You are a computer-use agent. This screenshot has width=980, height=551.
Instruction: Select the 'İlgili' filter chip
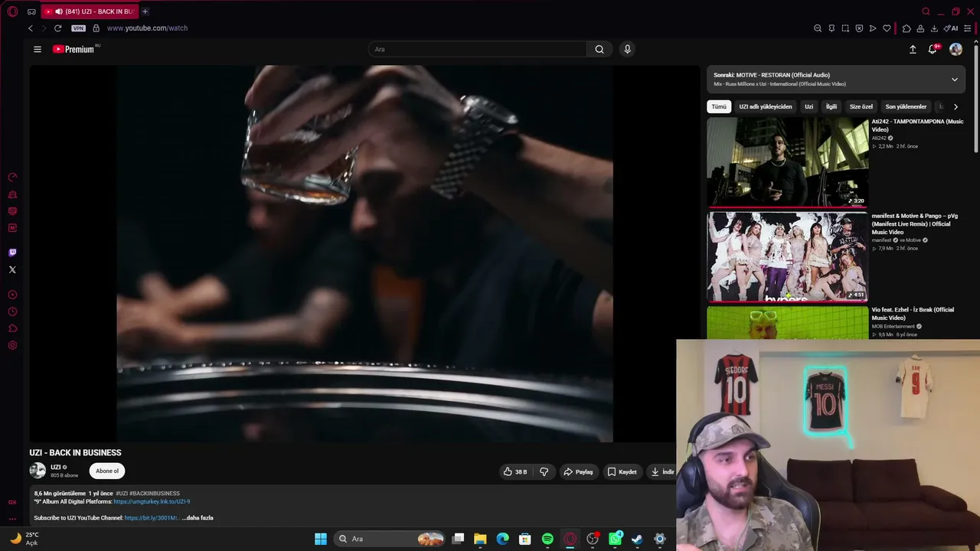click(x=831, y=106)
